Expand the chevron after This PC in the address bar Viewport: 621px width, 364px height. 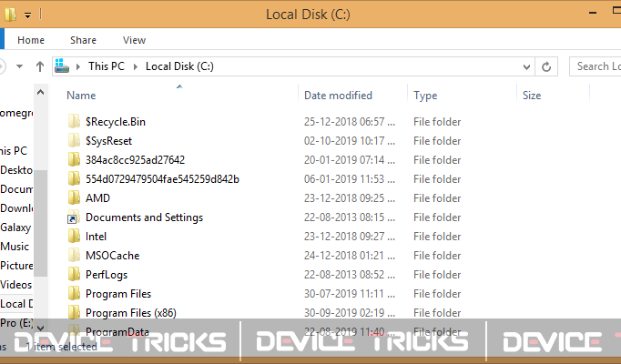[x=136, y=66]
